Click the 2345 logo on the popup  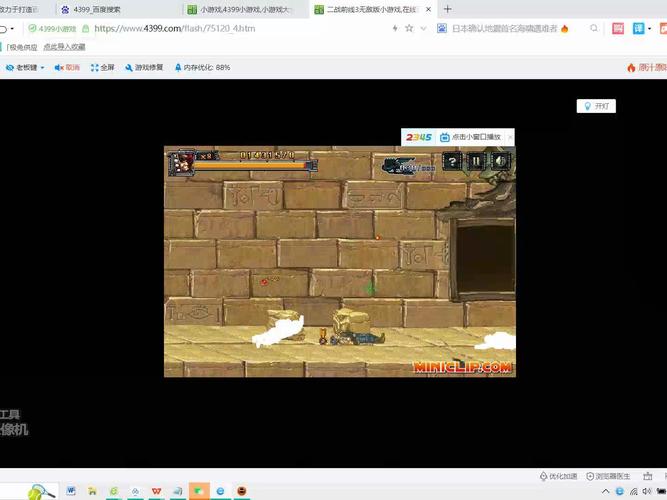pos(419,137)
